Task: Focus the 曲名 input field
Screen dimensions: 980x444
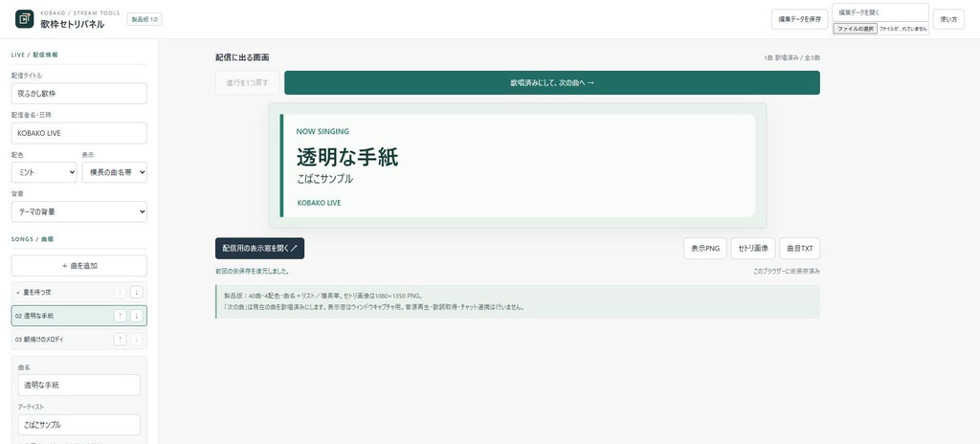Action: 79,386
